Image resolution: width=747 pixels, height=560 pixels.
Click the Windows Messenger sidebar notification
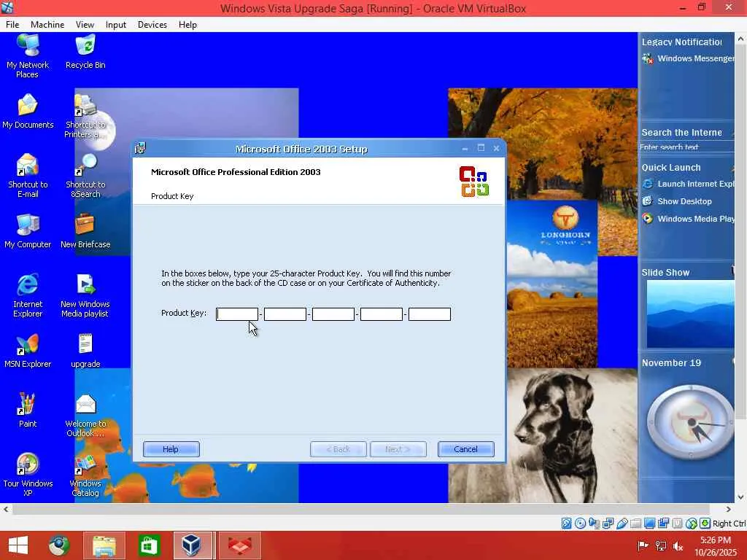(x=689, y=58)
